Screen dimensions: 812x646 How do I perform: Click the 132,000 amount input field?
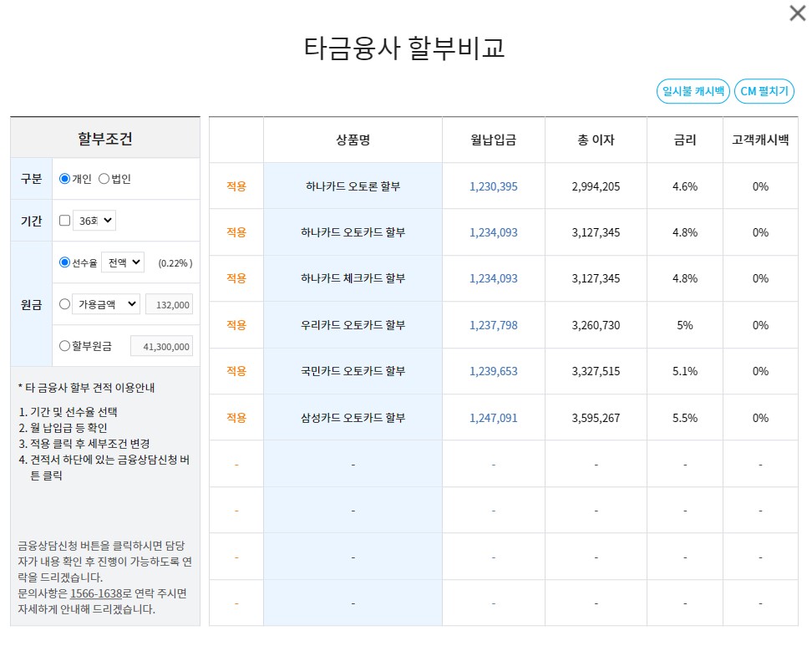click(x=170, y=304)
